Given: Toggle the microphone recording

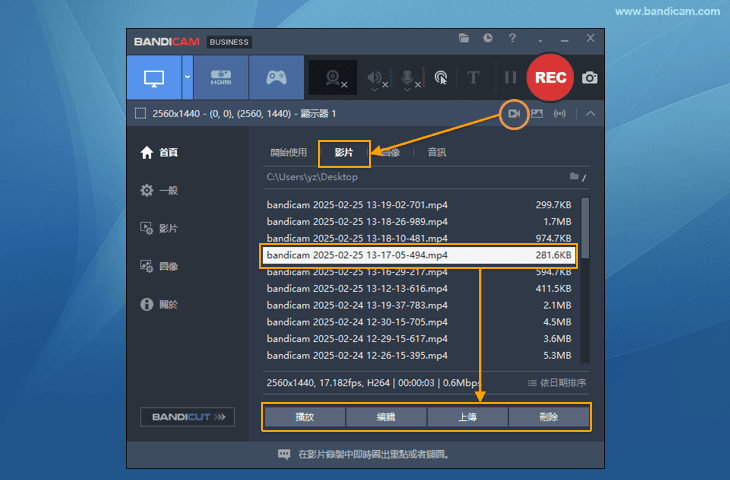Looking at the screenshot, I should click(x=407, y=78).
